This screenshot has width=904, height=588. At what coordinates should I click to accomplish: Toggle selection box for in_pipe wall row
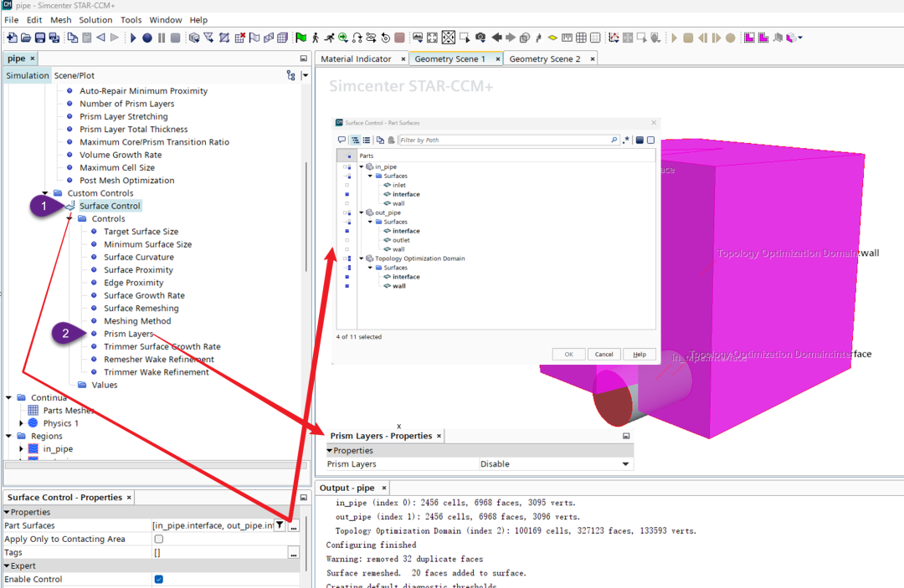point(347,204)
